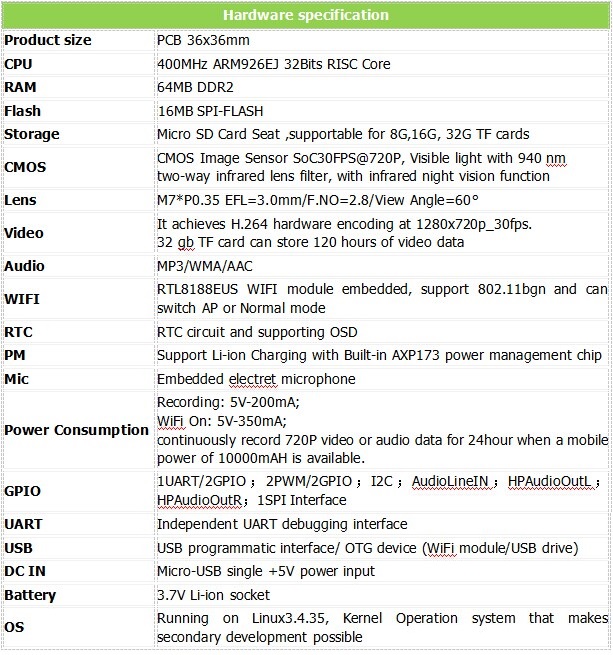
Task: Click the CMOS row label
Action: (x=25, y=167)
